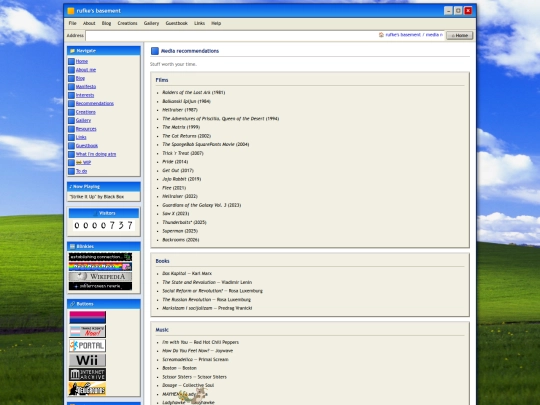
Task: Open the Resources sidebar link
Action: pos(86,129)
